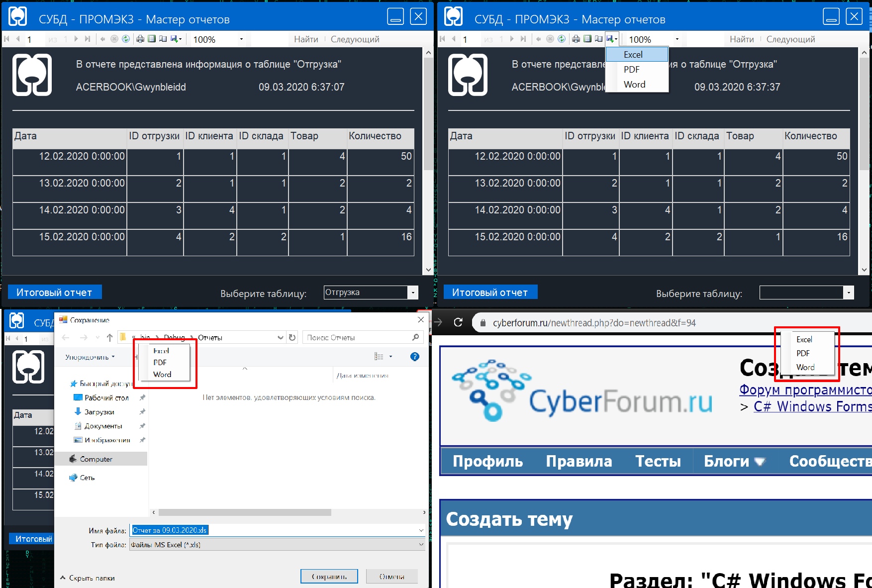Image resolution: width=872 pixels, height=588 pixels.
Task: Toggle print layout in the 6:37:37 report toolbar
Action: (587, 39)
